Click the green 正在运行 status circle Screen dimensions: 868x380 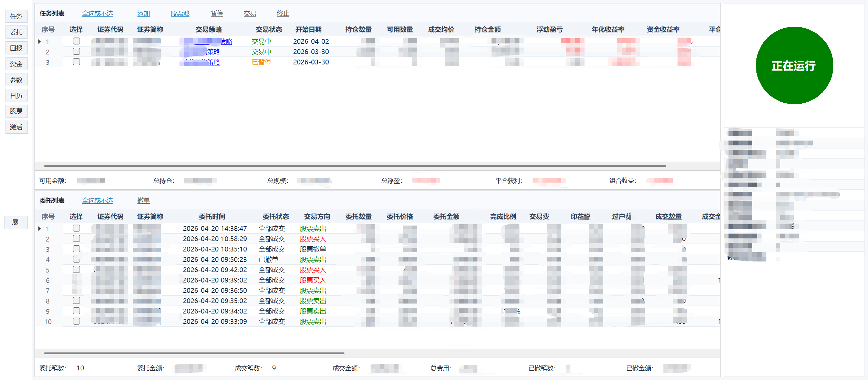click(794, 65)
